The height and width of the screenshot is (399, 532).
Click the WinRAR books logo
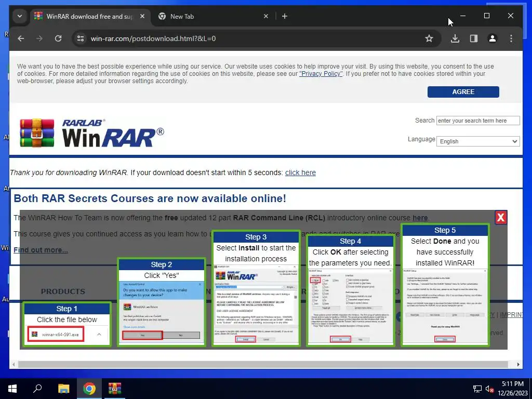coord(37,132)
